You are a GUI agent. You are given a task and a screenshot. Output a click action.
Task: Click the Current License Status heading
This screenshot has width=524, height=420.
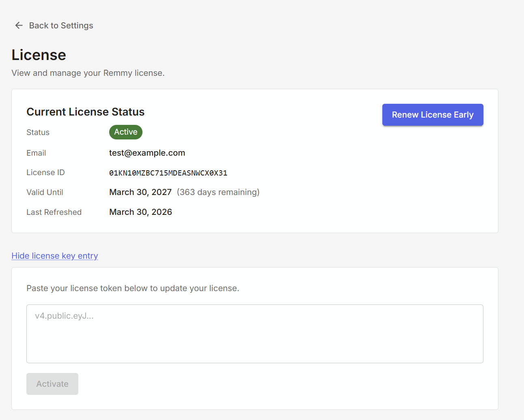85,111
